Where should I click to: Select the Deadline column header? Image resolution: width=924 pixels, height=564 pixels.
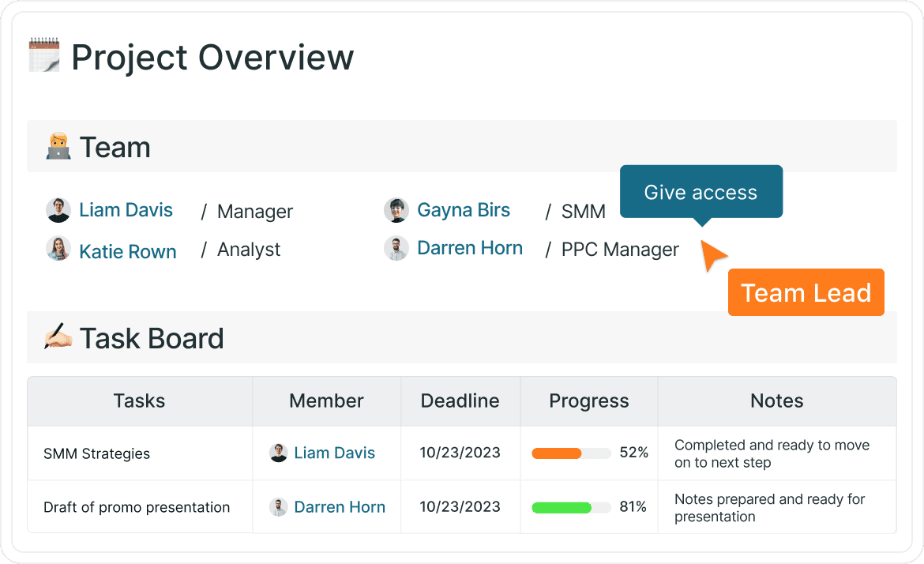click(460, 400)
